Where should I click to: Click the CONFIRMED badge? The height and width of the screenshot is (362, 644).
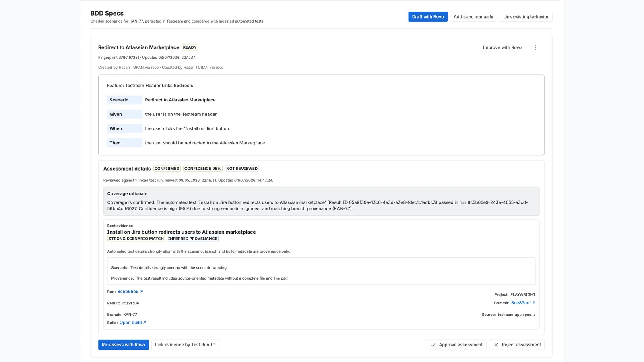pos(167,169)
